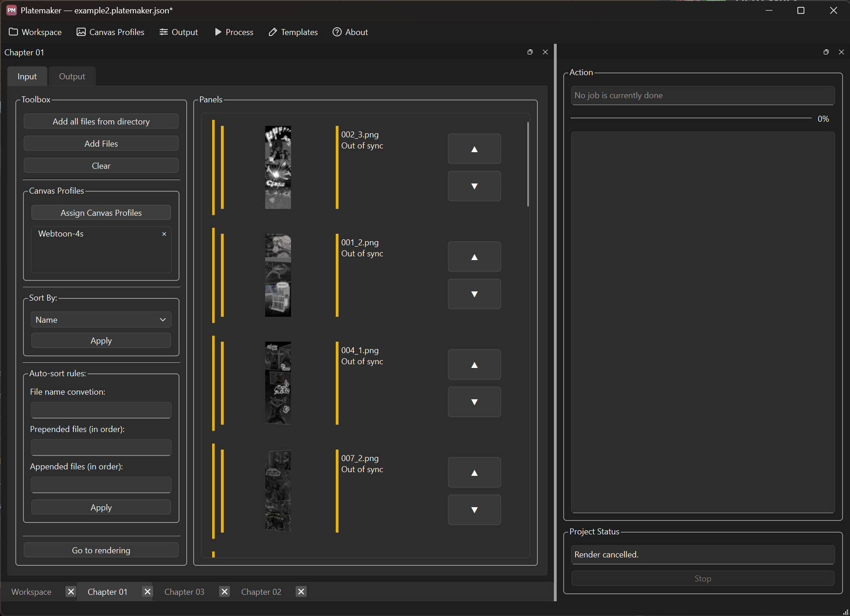This screenshot has height=616, width=850.
Task: Switch to the Chapter 02 tab
Action: click(261, 592)
